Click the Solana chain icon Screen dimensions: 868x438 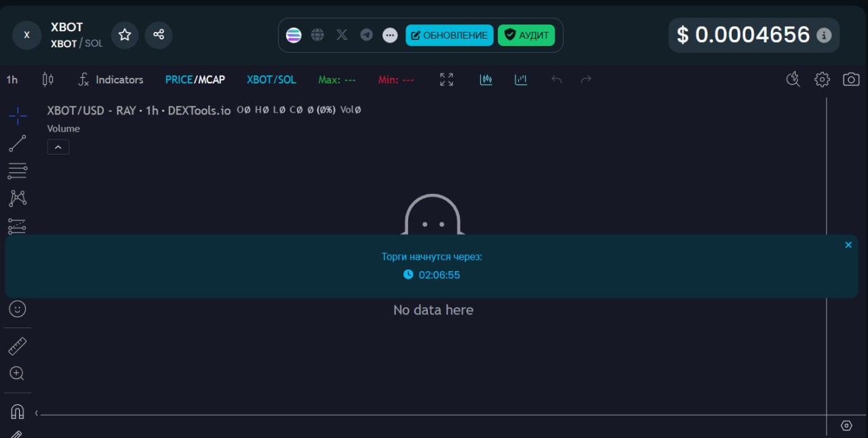(x=294, y=35)
